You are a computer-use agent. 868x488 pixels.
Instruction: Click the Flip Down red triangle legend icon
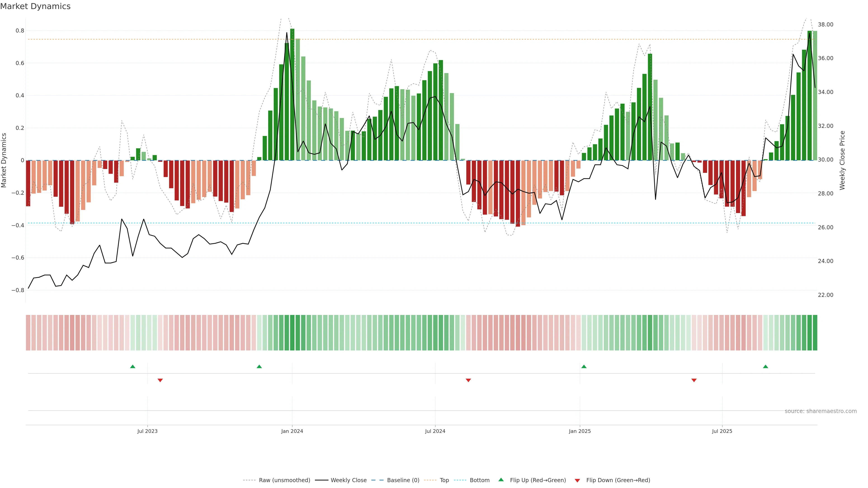pos(577,480)
